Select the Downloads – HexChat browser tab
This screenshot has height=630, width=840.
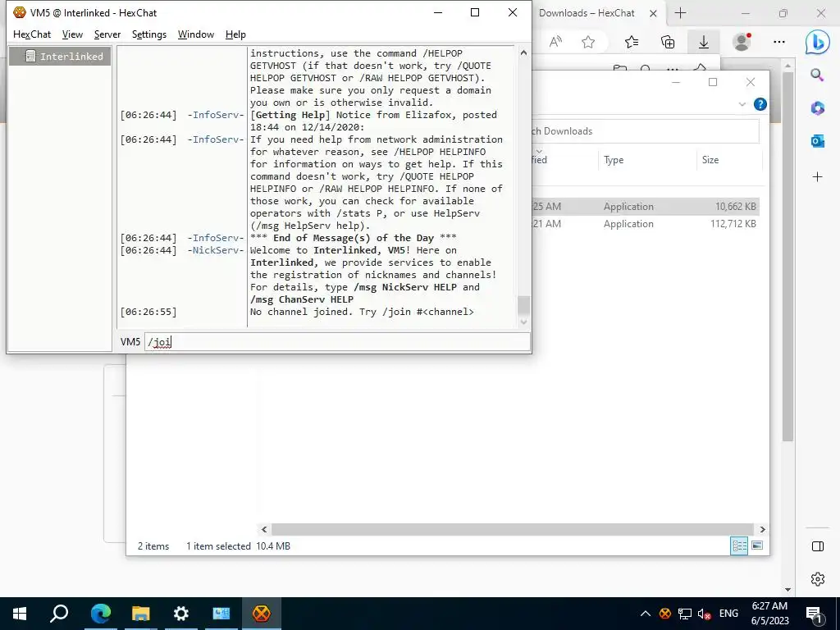coord(587,13)
